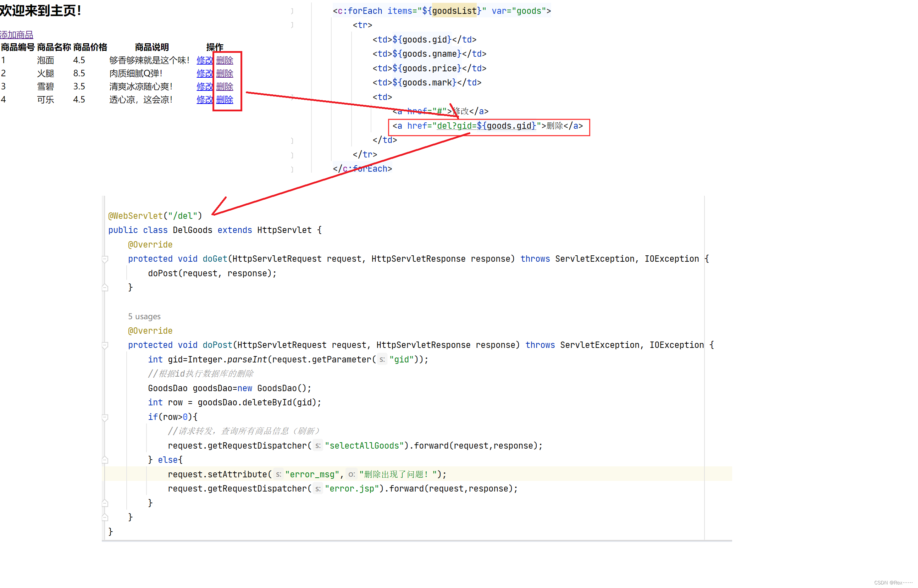Collapse the doGet method fold icon
Viewport: 918px width, 588px height.
coord(105,259)
